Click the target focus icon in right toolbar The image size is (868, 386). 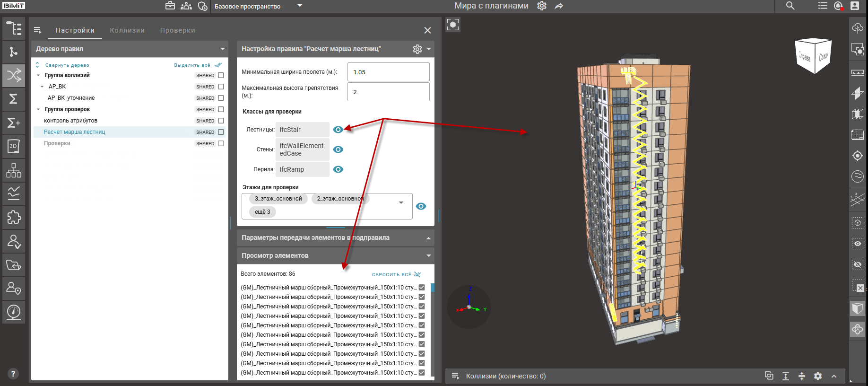click(858, 156)
